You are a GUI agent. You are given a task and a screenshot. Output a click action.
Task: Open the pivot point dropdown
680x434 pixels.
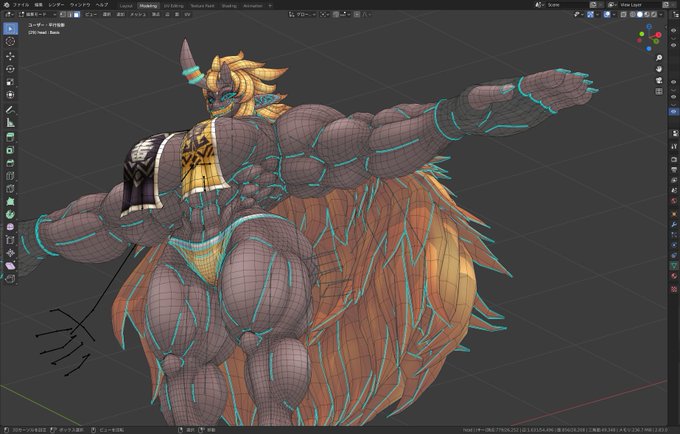(x=325, y=14)
